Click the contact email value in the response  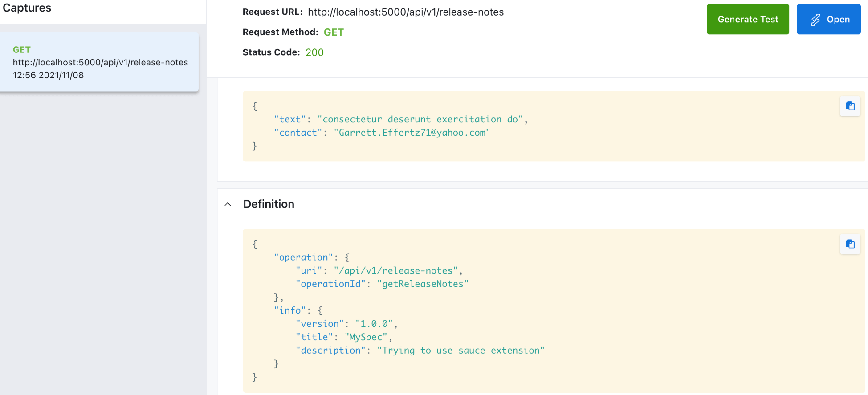coord(412,133)
